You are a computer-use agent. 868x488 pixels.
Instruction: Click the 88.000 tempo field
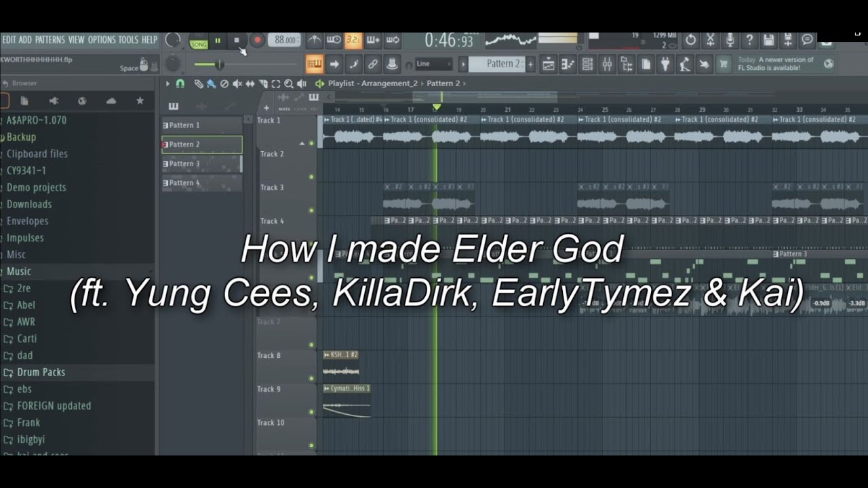[x=285, y=41]
